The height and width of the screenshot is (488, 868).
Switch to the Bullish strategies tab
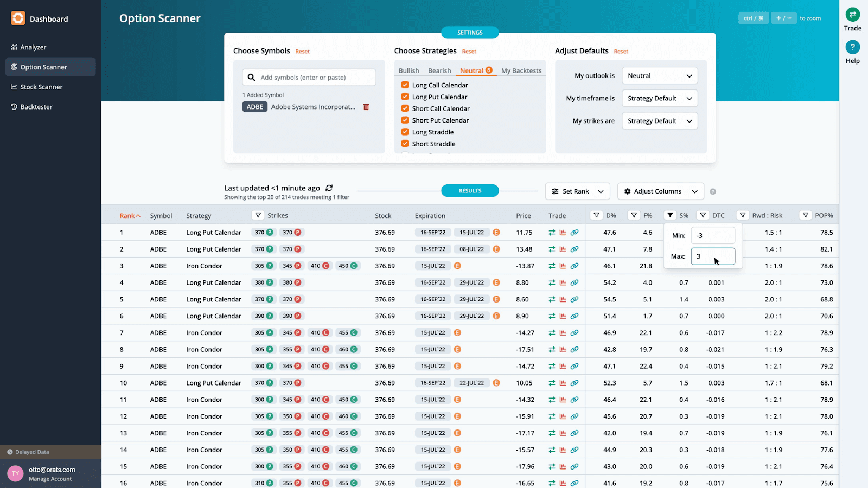pos(409,70)
